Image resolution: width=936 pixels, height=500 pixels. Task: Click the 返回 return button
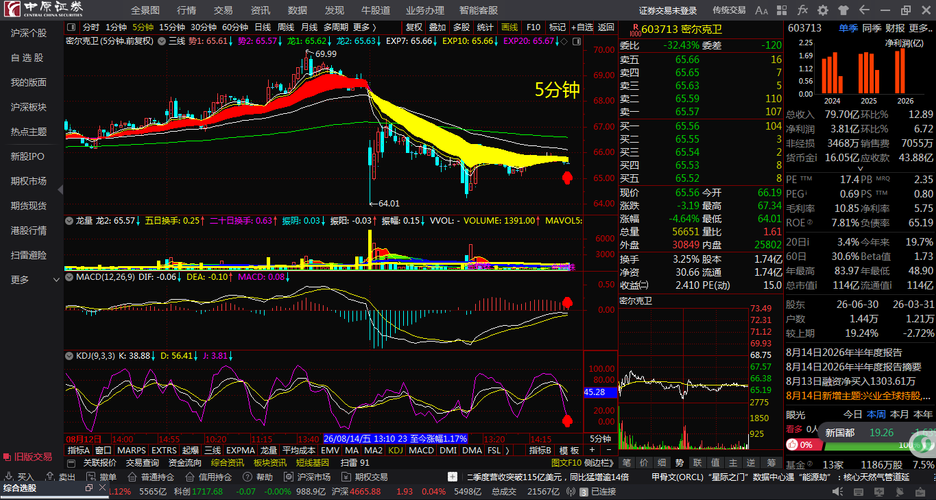[x=606, y=27]
